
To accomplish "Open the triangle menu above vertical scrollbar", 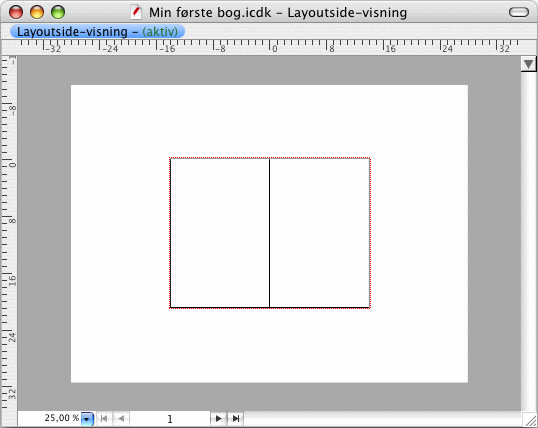I will (x=528, y=64).
